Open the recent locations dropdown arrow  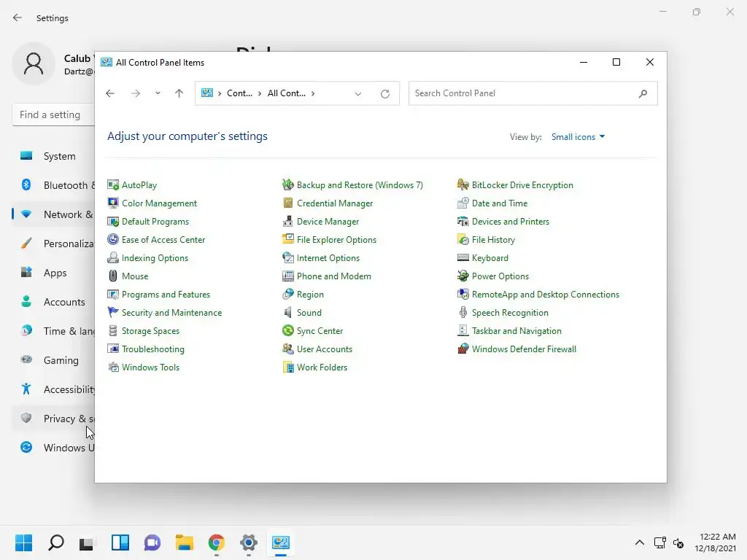click(x=158, y=93)
